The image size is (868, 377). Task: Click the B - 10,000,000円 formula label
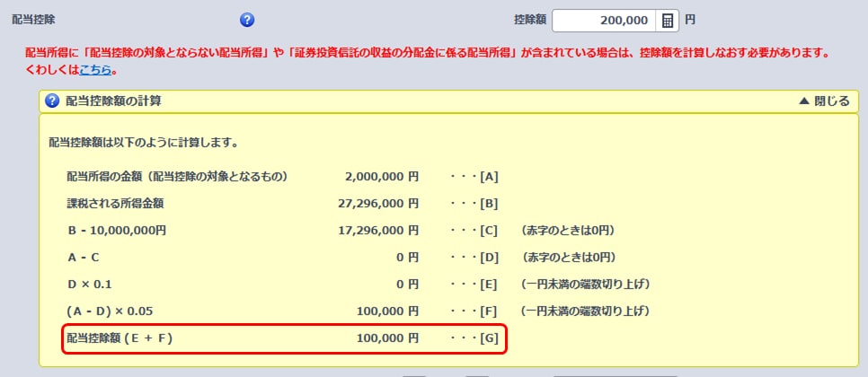[x=116, y=230]
